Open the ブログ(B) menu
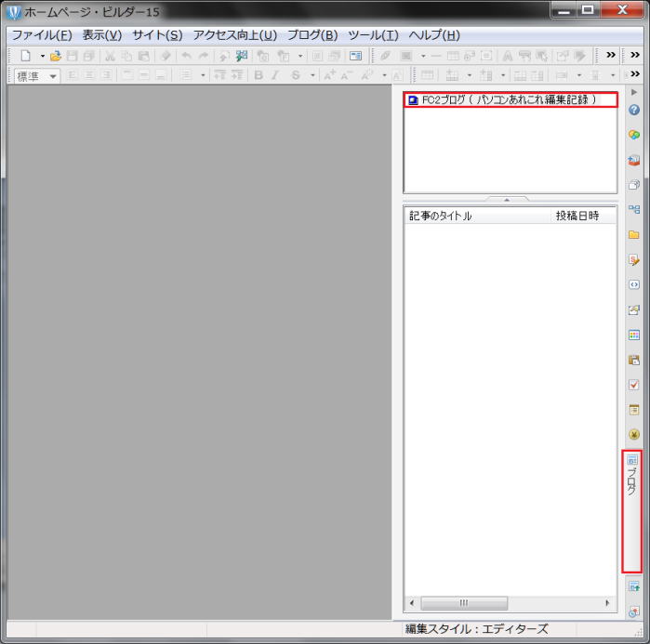 coord(312,35)
